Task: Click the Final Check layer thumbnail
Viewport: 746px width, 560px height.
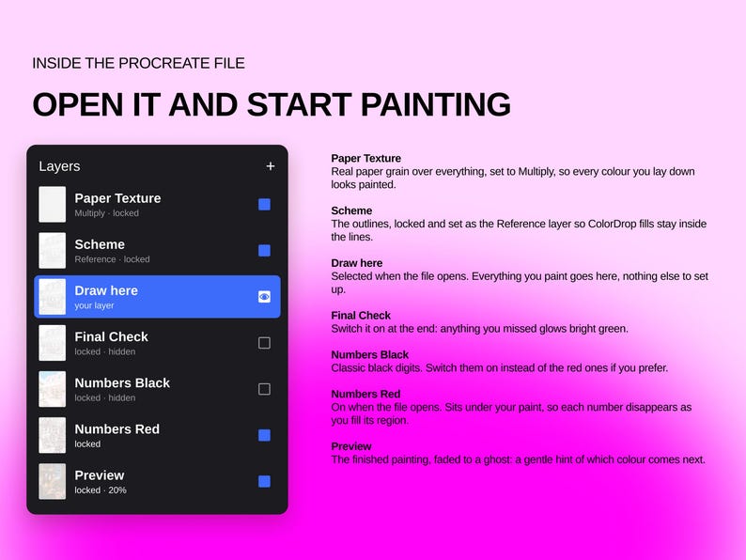Action: [x=53, y=343]
